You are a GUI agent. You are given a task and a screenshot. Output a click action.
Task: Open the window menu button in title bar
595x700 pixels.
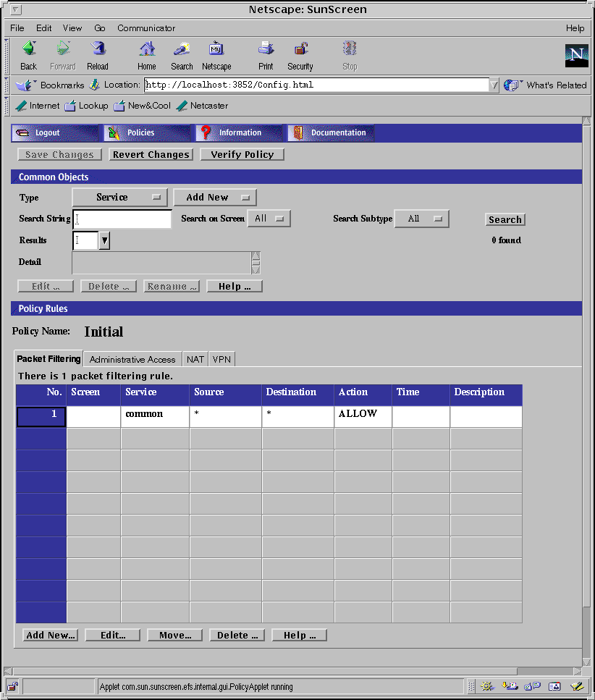(x=15, y=9)
